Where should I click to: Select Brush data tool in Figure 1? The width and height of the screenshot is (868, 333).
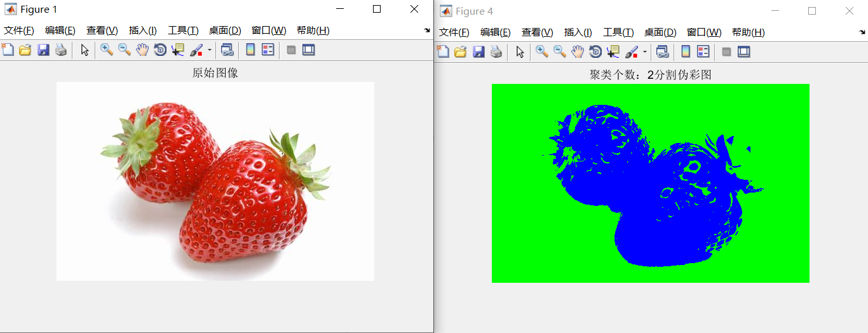point(196,50)
